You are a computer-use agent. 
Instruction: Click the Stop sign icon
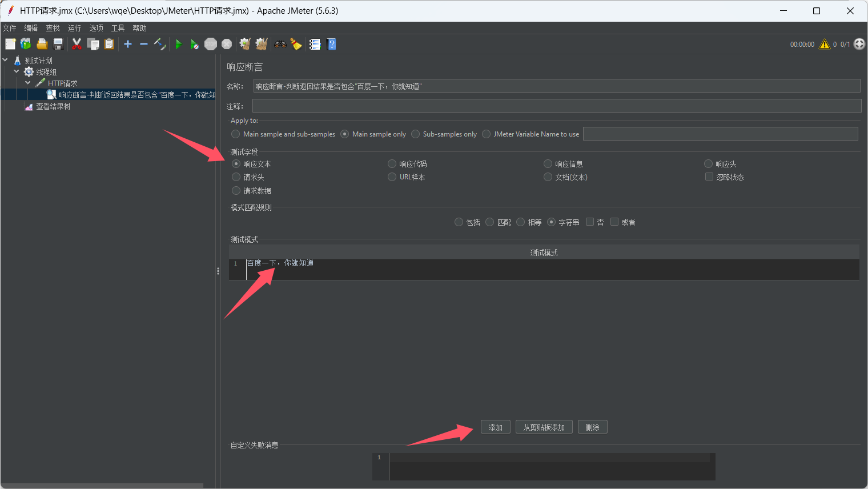(211, 44)
